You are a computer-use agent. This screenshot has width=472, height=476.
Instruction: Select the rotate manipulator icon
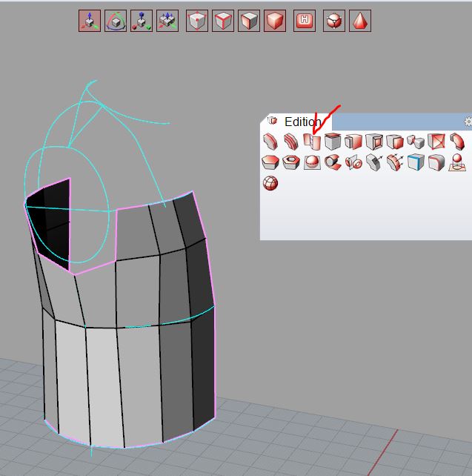pyautogui.click(x=116, y=21)
